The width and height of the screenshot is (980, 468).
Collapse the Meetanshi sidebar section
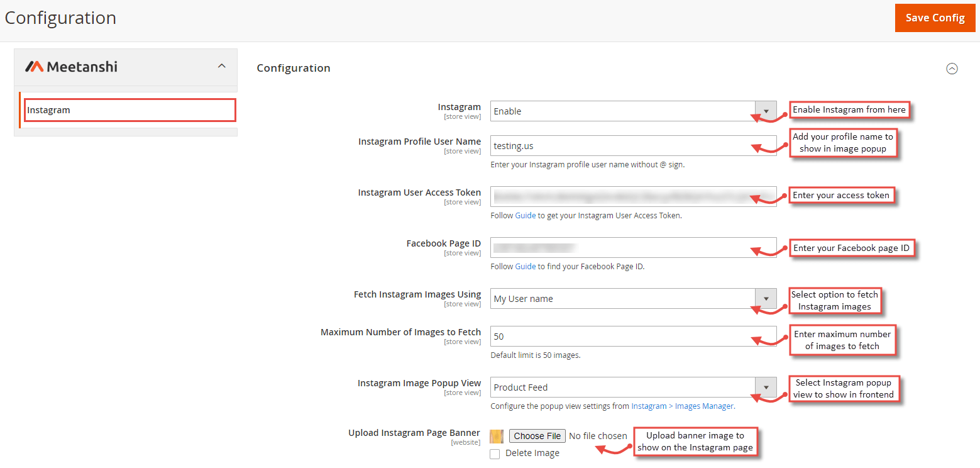coord(221,66)
